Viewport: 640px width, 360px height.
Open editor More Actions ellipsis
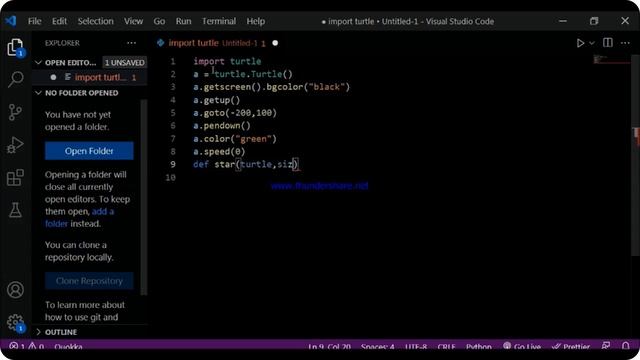(x=625, y=43)
